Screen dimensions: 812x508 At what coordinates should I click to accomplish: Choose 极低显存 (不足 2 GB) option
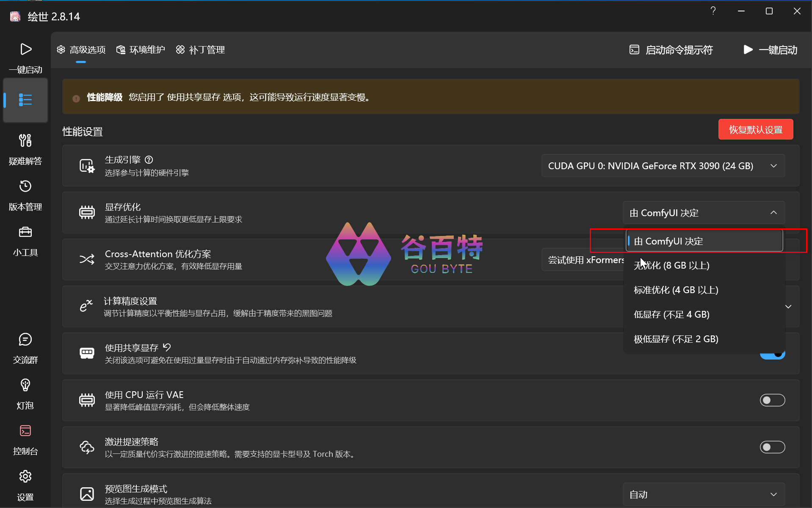(676, 339)
